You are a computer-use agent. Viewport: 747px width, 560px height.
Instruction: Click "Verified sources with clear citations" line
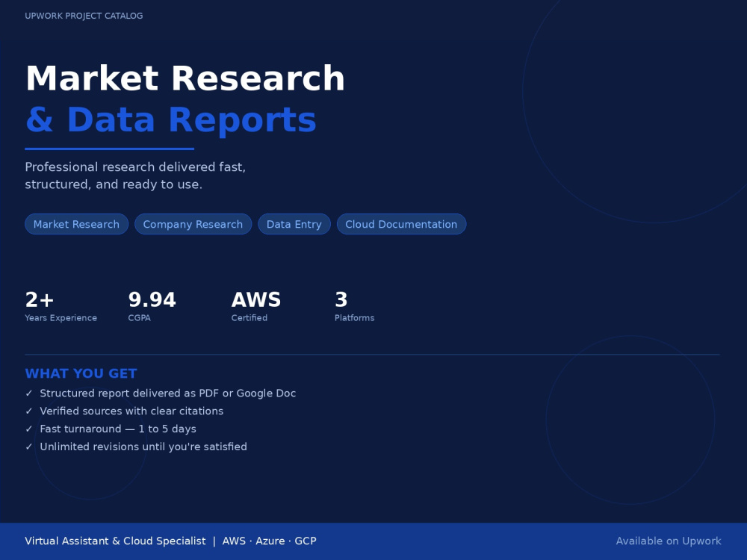point(131,411)
